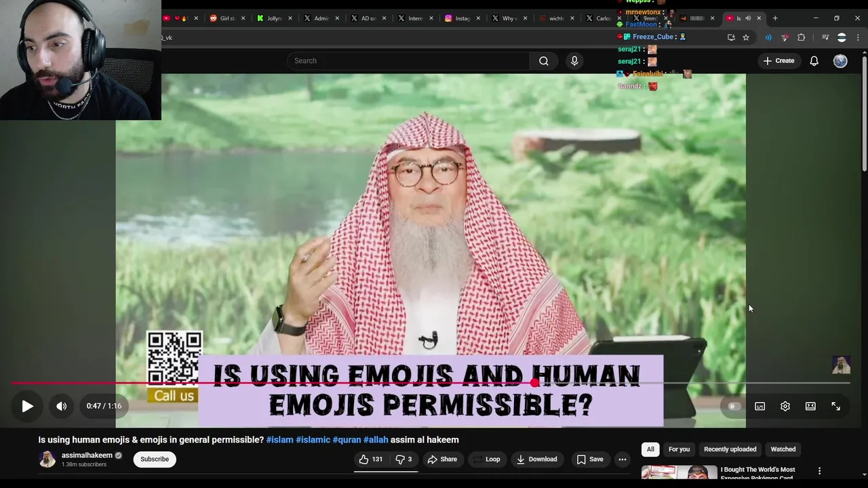Image resolution: width=868 pixels, height=488 pixels.
Task: Open the notifications bell
Action: (814, 61)
